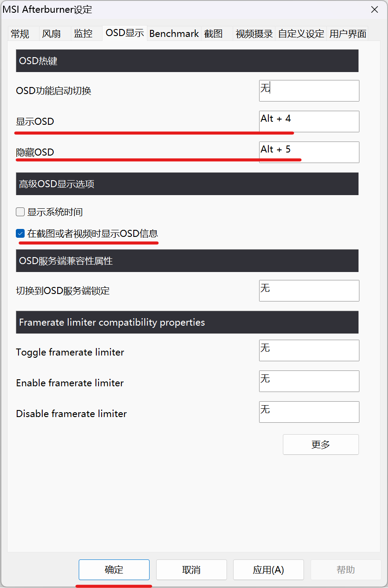
Task: Click the OSD功能启动切换 hotkey field
Action: [x=309, y=91]
